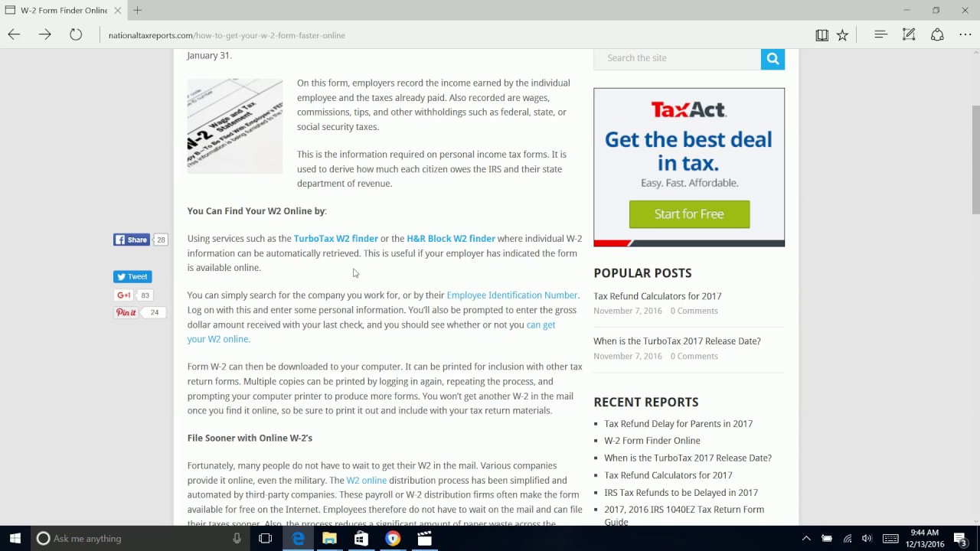Click the W-2 form thumbnail image
This screenshot has width=980, height=551.
click(235, 126)
